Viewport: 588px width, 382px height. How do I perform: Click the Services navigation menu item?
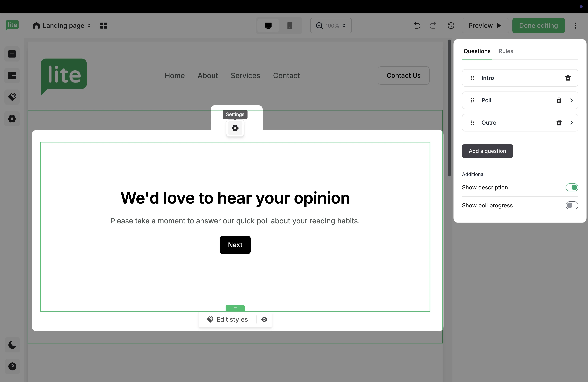(x=245, y=76)
